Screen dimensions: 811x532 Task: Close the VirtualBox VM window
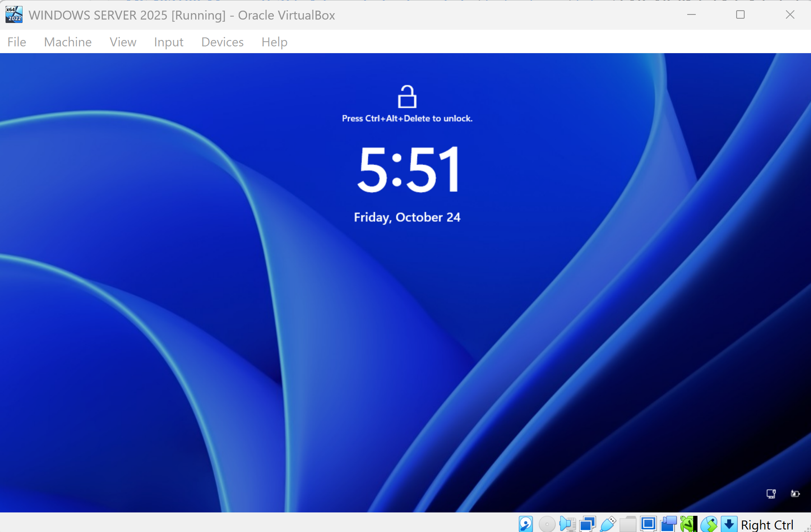tap(790, 14)
